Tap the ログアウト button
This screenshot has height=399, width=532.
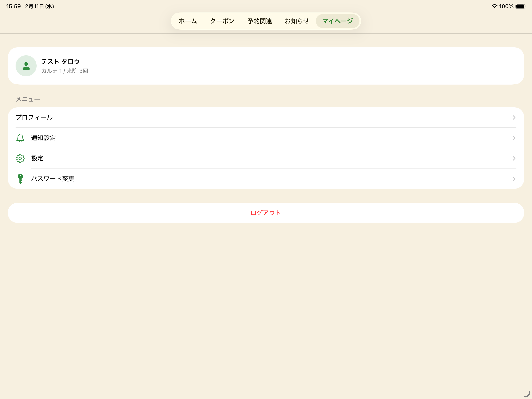pyautogui.click(x=266, y=213)
